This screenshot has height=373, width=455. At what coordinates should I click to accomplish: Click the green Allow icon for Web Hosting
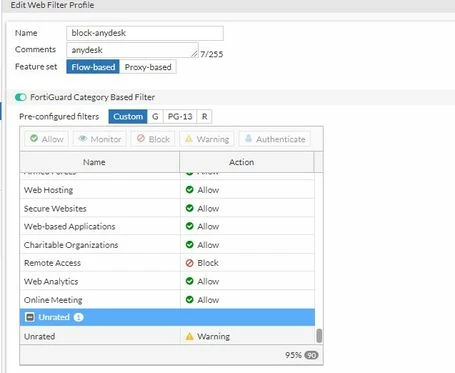(190, 190)
